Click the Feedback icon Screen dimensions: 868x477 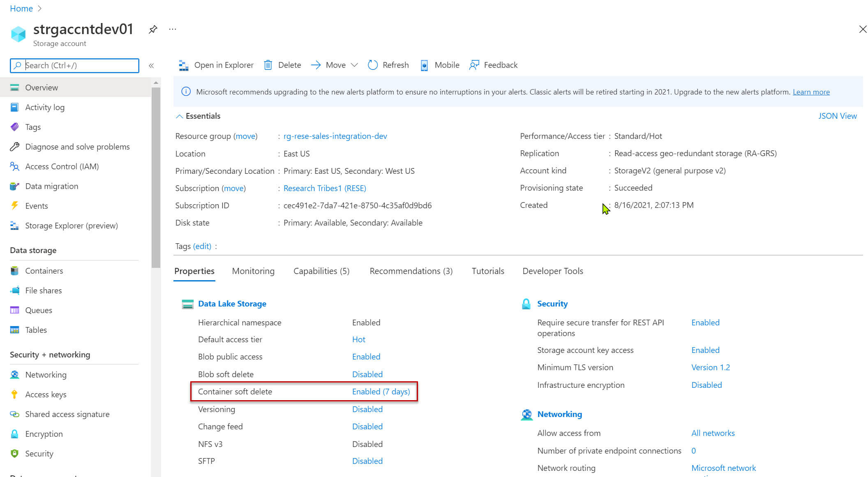474,65
